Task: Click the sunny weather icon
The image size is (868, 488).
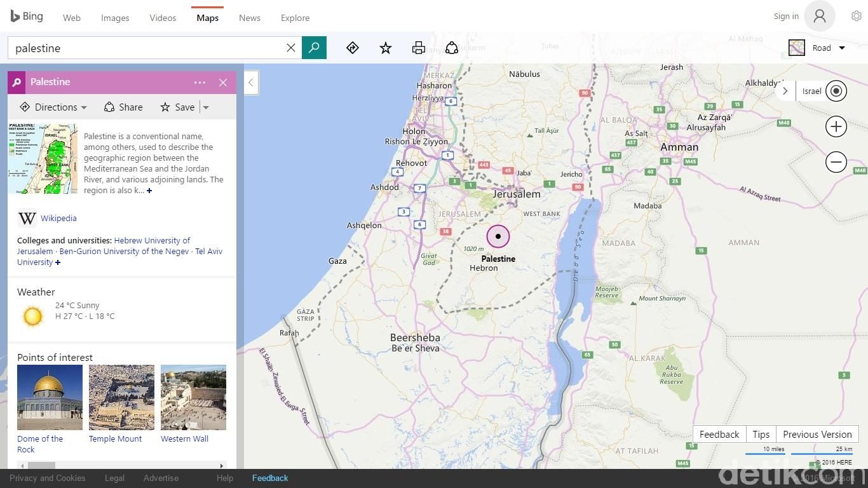Action: tap(32, 316)
